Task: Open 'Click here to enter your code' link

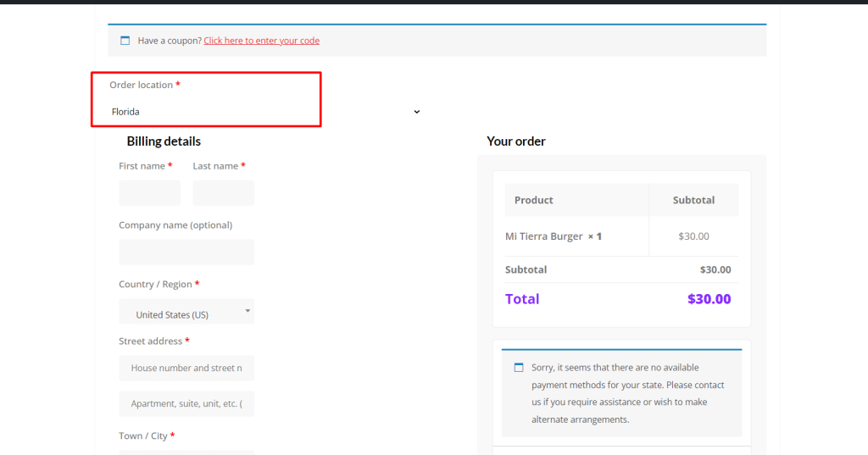Action: coord(261,41)
